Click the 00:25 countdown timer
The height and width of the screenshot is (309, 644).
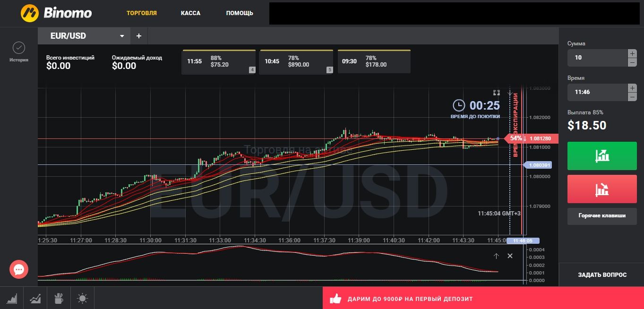[484, 105]
